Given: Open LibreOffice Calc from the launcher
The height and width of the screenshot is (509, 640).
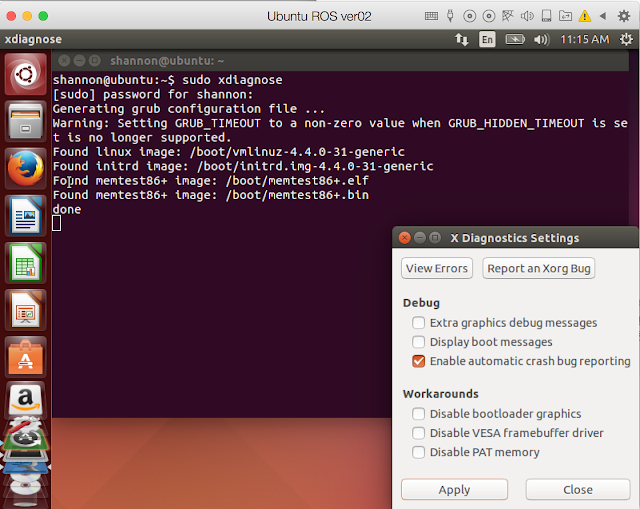Looking at the screenshot, I should pos(25,263).
